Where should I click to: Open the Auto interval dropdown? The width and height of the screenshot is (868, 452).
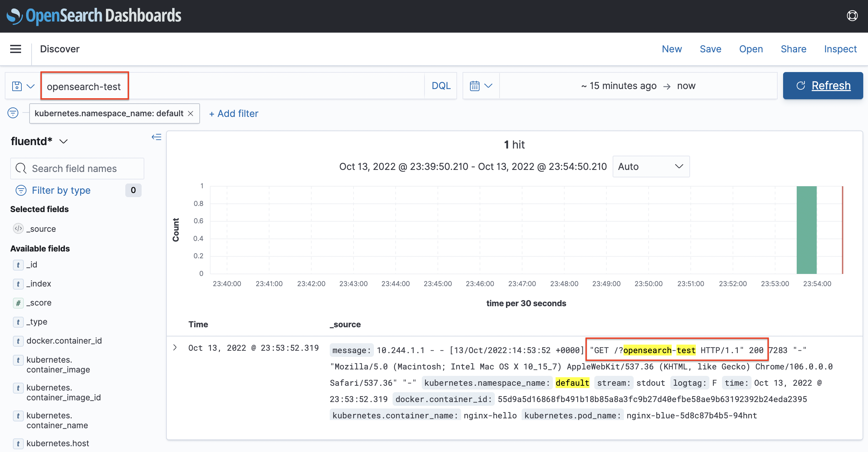(651, 167)
